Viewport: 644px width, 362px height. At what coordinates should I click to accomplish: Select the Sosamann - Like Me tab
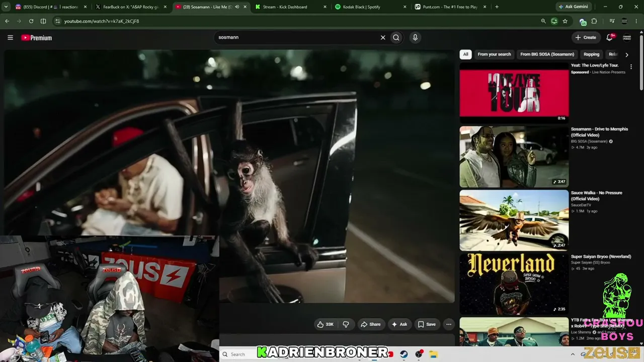pyautogui.click(x=210, y=7)
